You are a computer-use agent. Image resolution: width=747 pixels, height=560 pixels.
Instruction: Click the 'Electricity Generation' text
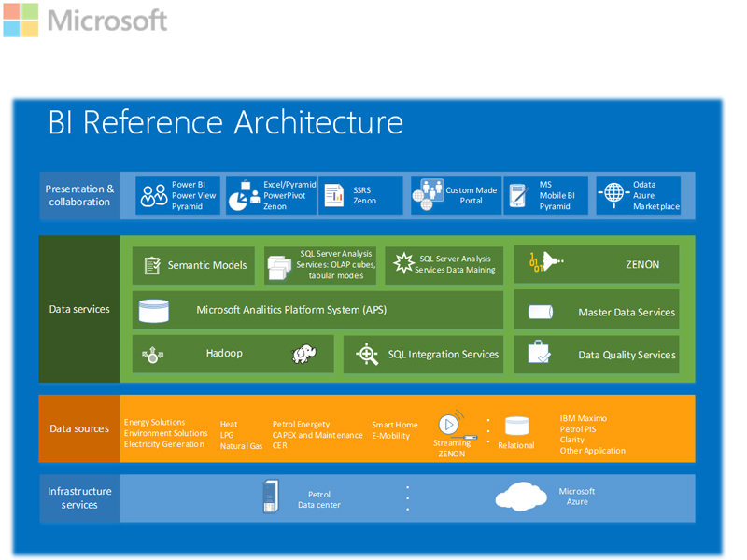164,444
